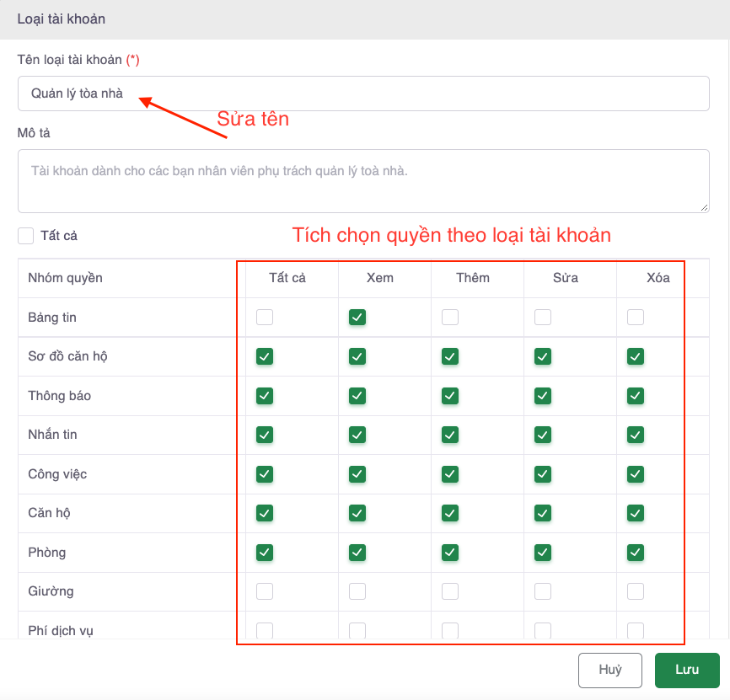Click the Huỷ cancel button
The width and height of the screenshot is (730, 700).
pos(610,670)
